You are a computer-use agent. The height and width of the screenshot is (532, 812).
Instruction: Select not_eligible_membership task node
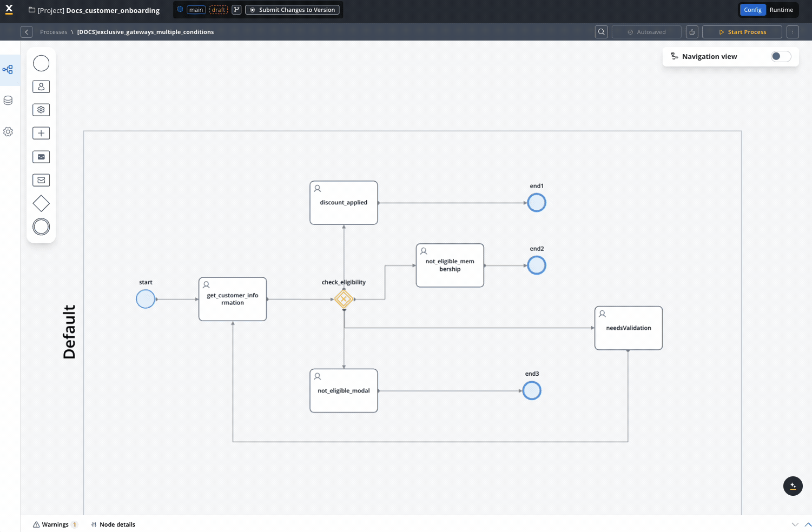tap(450, 265)
